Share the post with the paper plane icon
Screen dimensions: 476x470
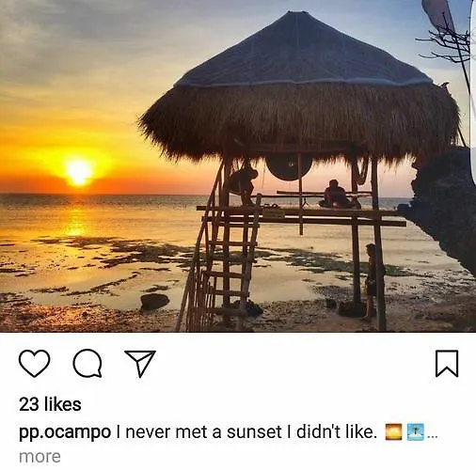pyautogui.click(x=140, y=363)
